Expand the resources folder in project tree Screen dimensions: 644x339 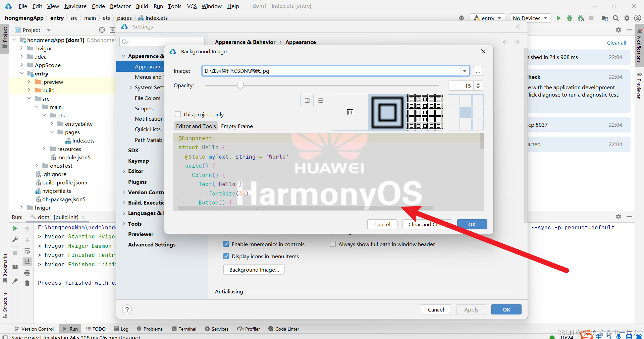coord(44,149)
